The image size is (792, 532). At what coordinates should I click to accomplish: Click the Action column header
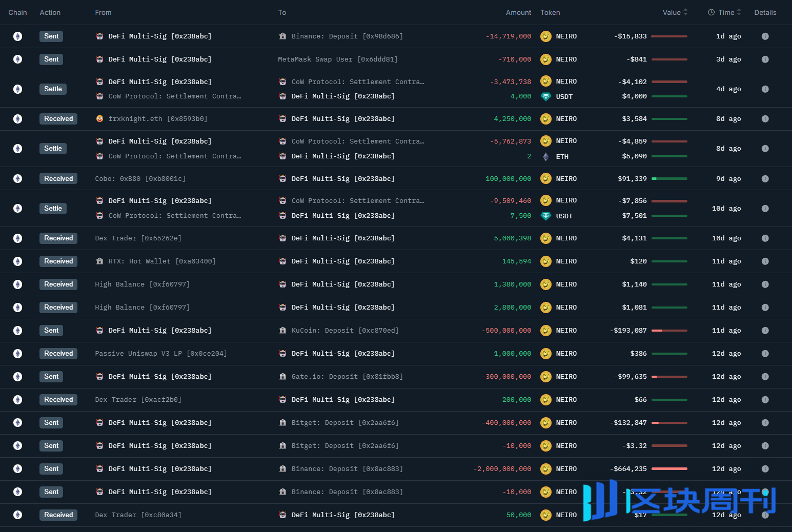[50, 12]
